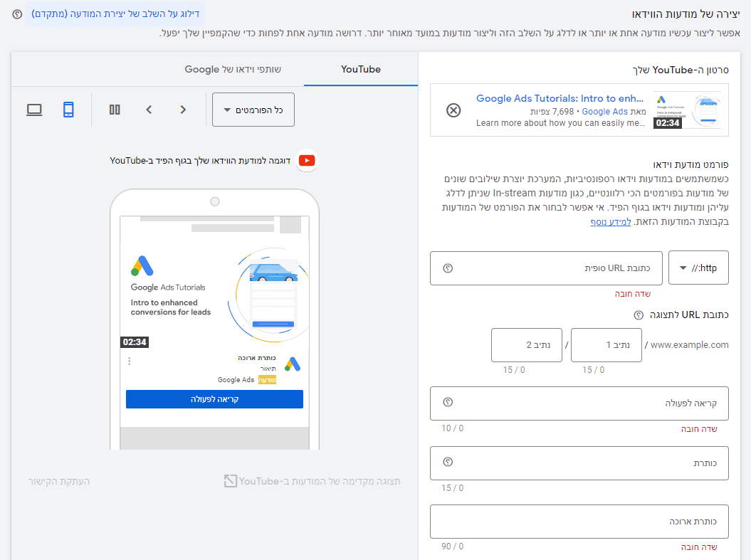
Task: Click the headline input field
Action: (x=579, y=463)
